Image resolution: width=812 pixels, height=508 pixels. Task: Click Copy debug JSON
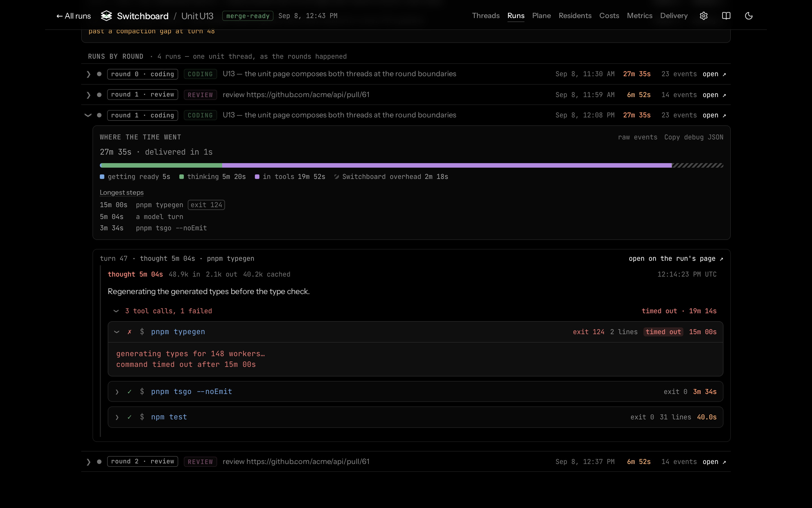[x=694, y=137]
